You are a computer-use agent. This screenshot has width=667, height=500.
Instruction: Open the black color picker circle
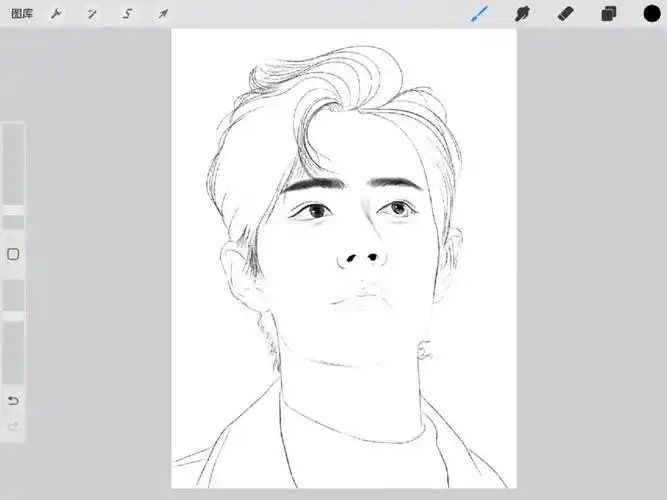point(652,14)
